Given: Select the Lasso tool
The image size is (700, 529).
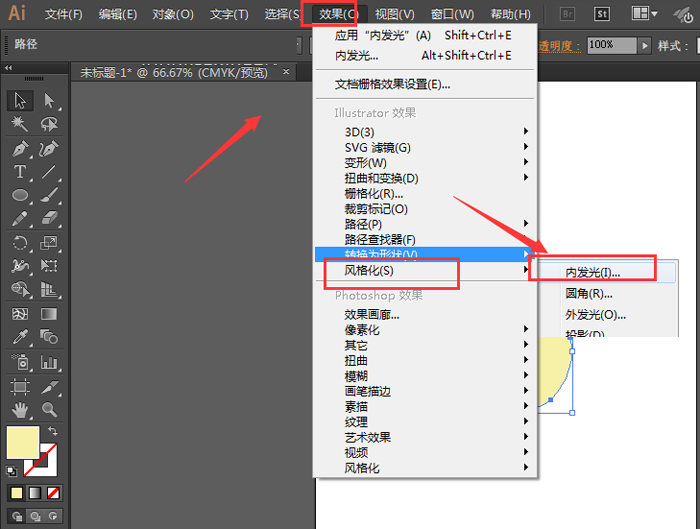Looking at the screenshot, I should pos(49,124).
